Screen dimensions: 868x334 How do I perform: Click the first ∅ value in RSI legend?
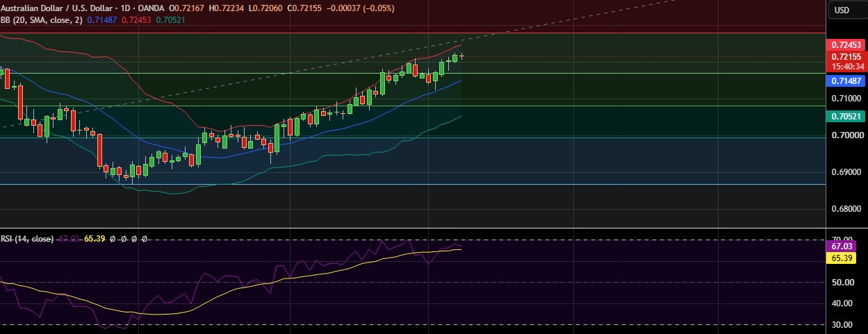click(112, 239)
